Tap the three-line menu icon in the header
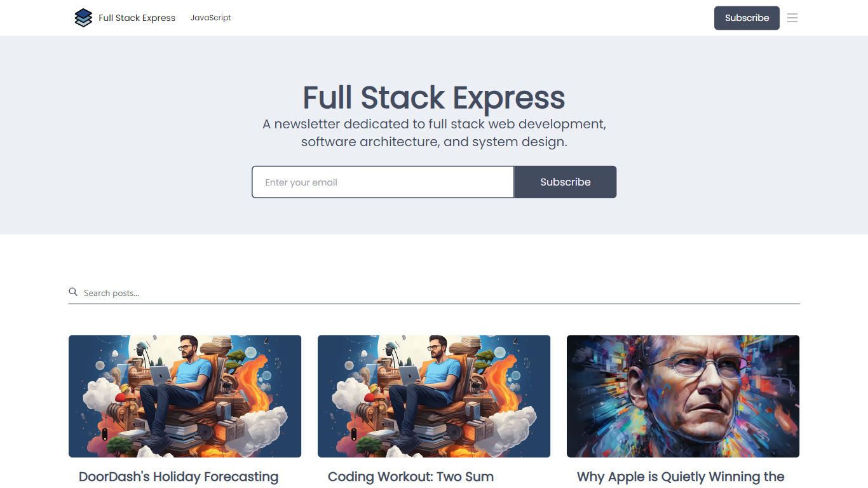This screenshot has width=868, height=488. (792, 18)
